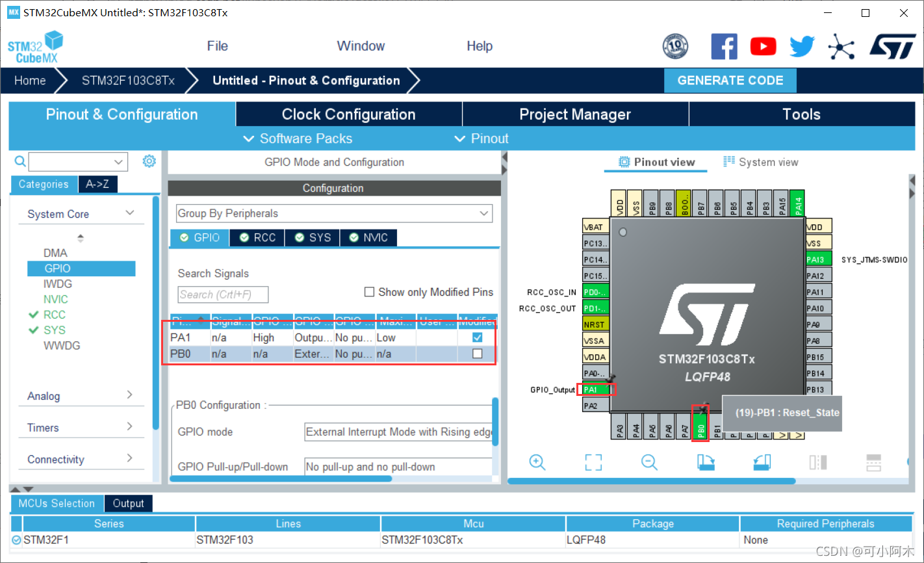Click the BOOT0 pin on the chip

pyautogui.click(x=684, y=203)
